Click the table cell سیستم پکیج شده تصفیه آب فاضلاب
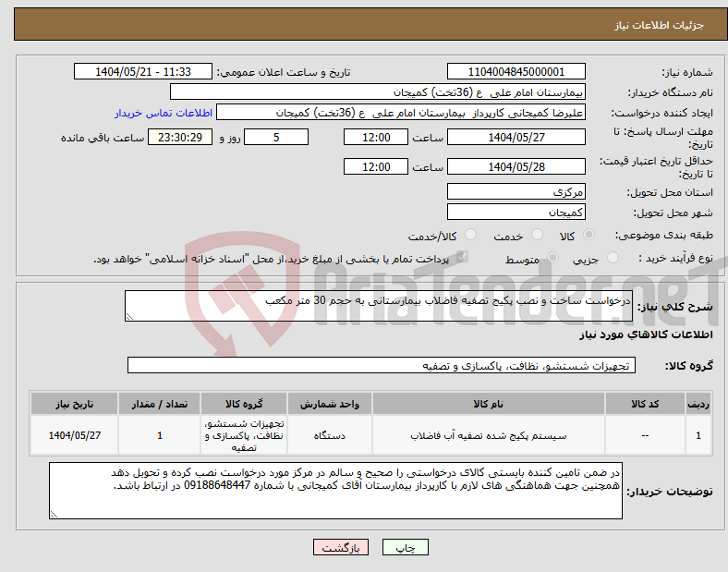Screen dimensions: 728x572 [x=489, y=435]
